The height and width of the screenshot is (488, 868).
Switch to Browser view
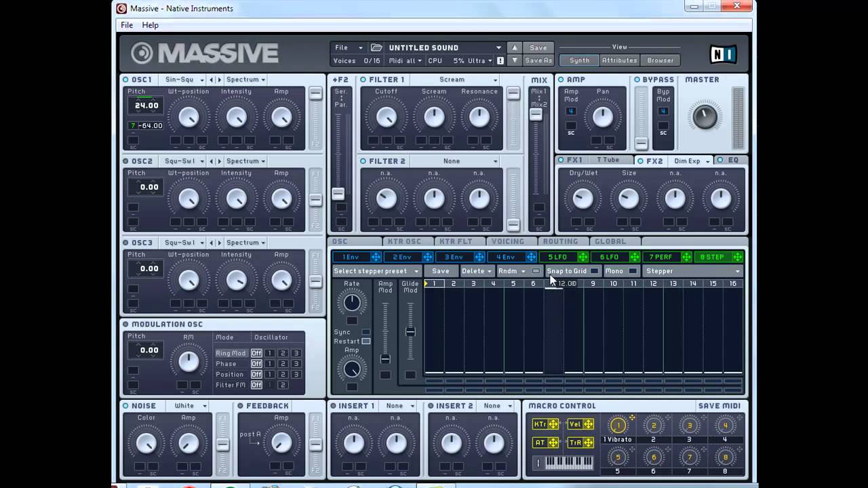pyautogui.click(x=660, y=60)
